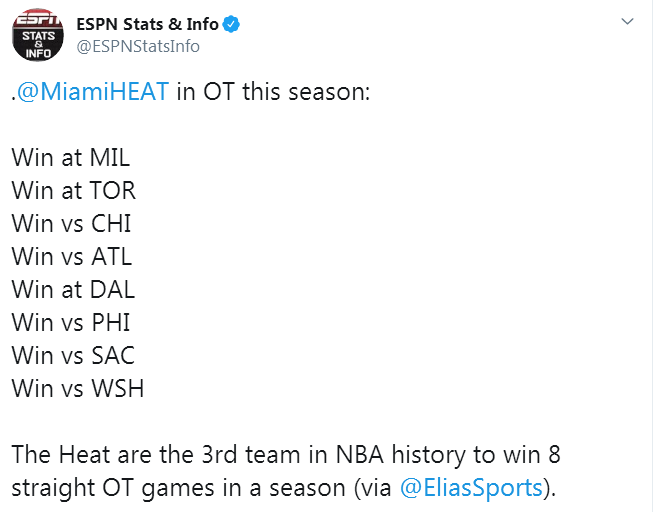Click the "Win at TOR" line
The width and height of the screenshot is (654, 512).
[x=73, y=191]
